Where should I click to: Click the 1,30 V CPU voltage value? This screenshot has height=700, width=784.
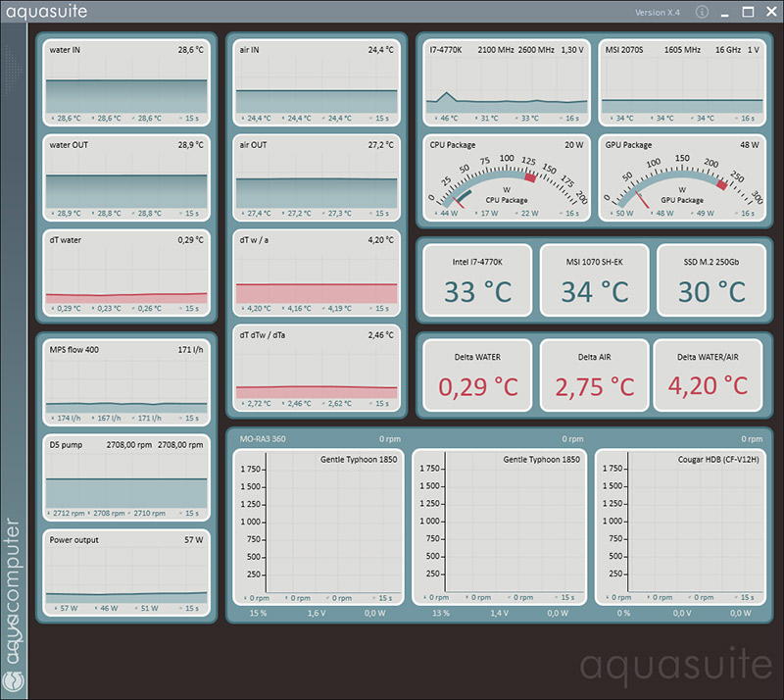[x=572, y=50]
